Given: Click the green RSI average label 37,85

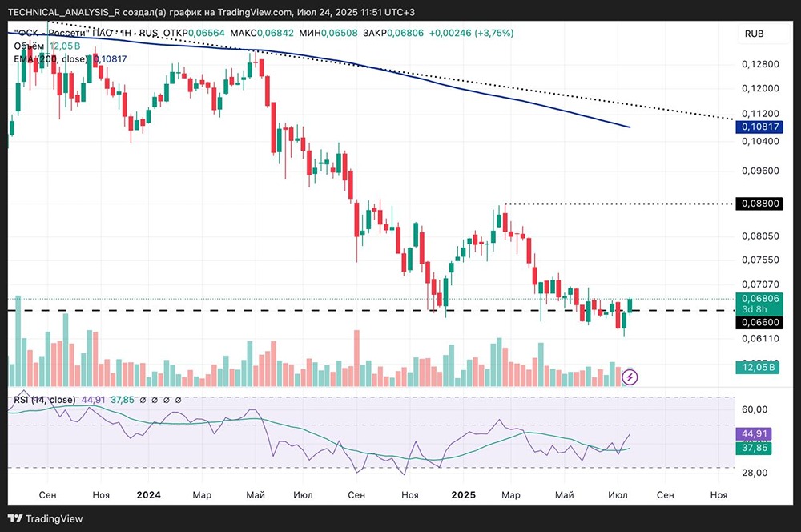Looking at the screenshot, I should tap(754, 448).
